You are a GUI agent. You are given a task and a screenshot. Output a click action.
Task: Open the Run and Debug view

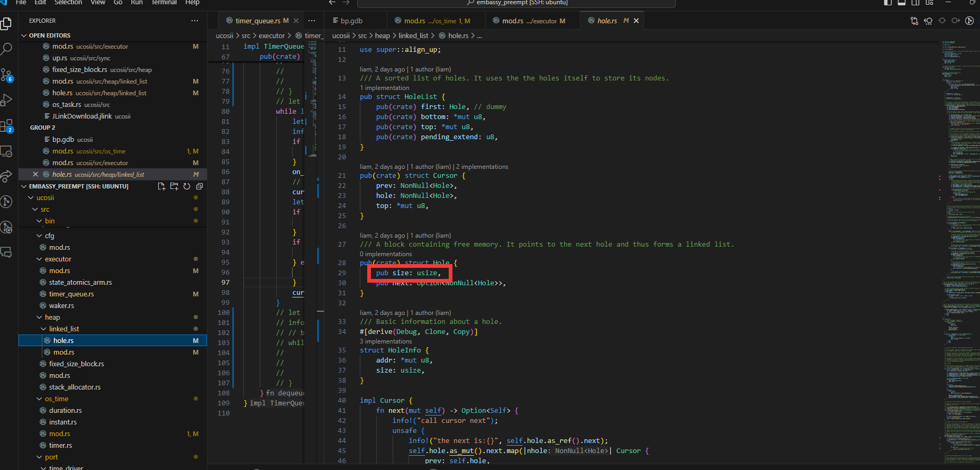(6, 100)
